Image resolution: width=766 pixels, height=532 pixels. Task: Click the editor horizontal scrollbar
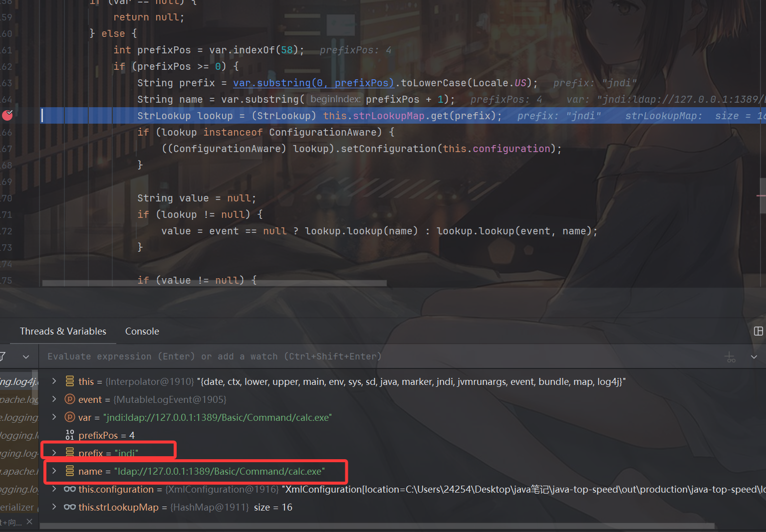[215, 283]
